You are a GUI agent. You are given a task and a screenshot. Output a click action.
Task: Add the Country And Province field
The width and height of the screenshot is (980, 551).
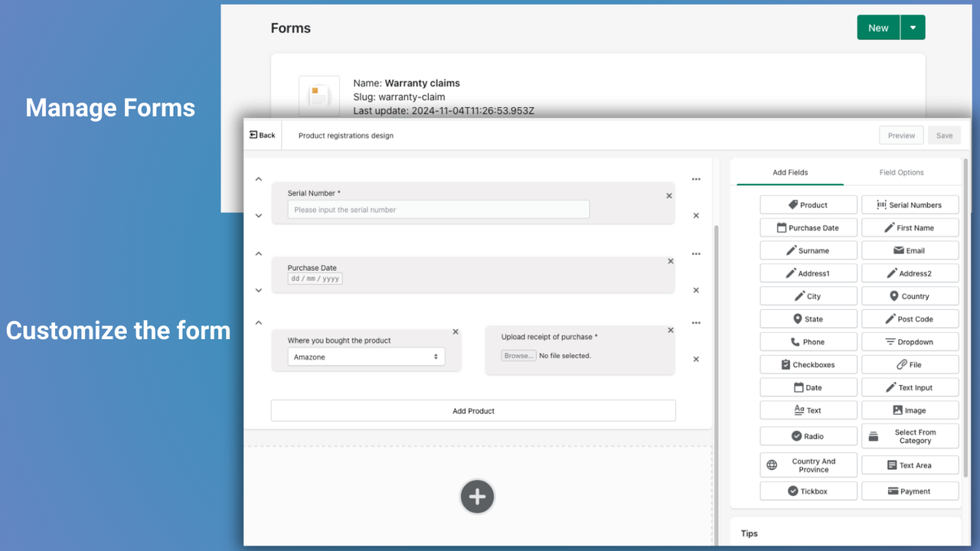point(808,465)
